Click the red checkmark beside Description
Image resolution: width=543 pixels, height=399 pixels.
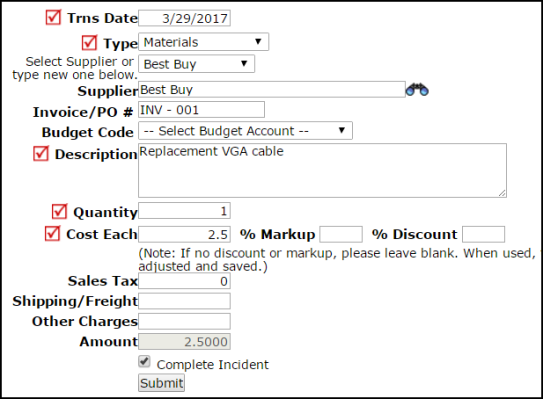[41, 153]
